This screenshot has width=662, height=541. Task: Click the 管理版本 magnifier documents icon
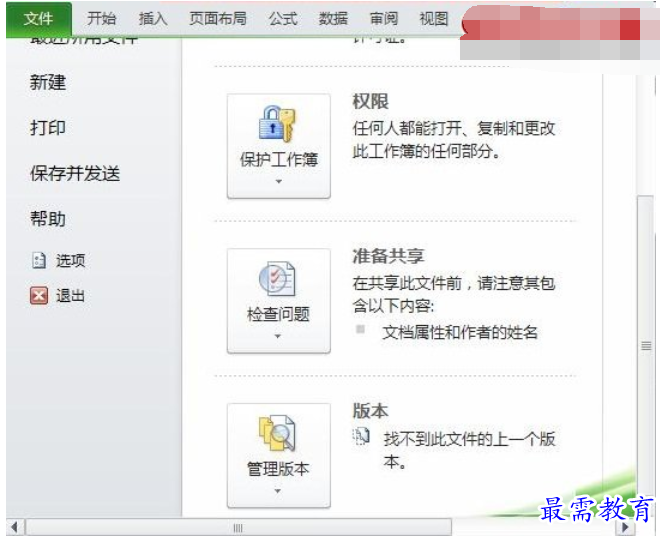277,433
